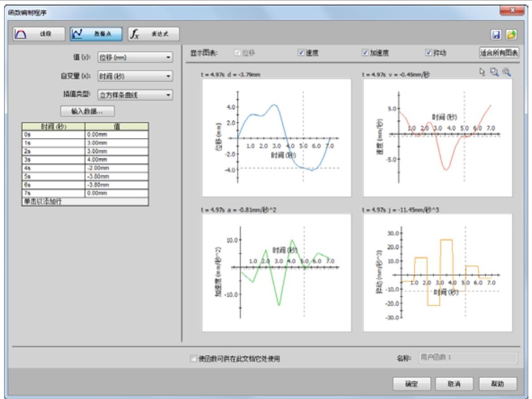Switch to the 表达式 expression tab
The height and width of the screenshot is (399, 532).
coord(153,34)
